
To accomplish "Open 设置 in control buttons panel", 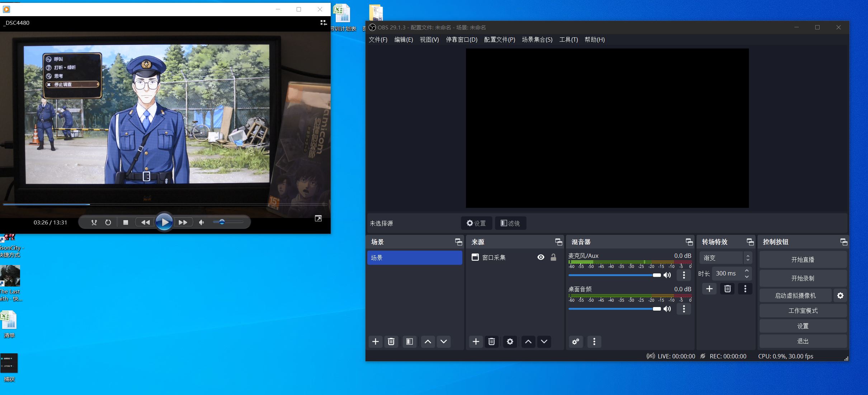I will pos(803,326).
